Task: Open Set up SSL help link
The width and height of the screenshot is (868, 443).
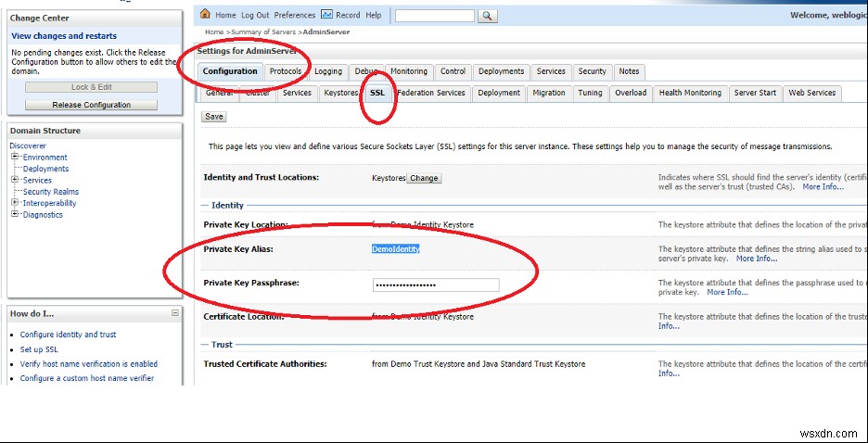Action: click(39, 349)
